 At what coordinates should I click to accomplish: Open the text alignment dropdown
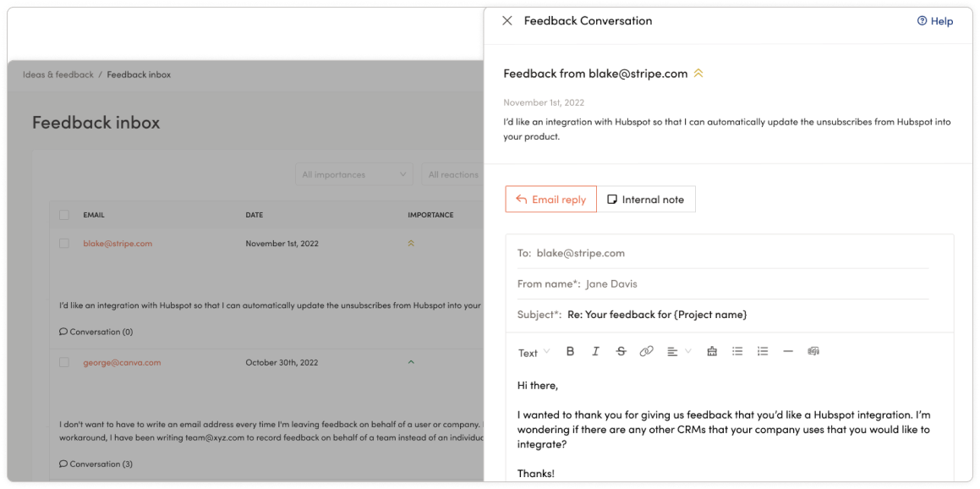[679, 352]
